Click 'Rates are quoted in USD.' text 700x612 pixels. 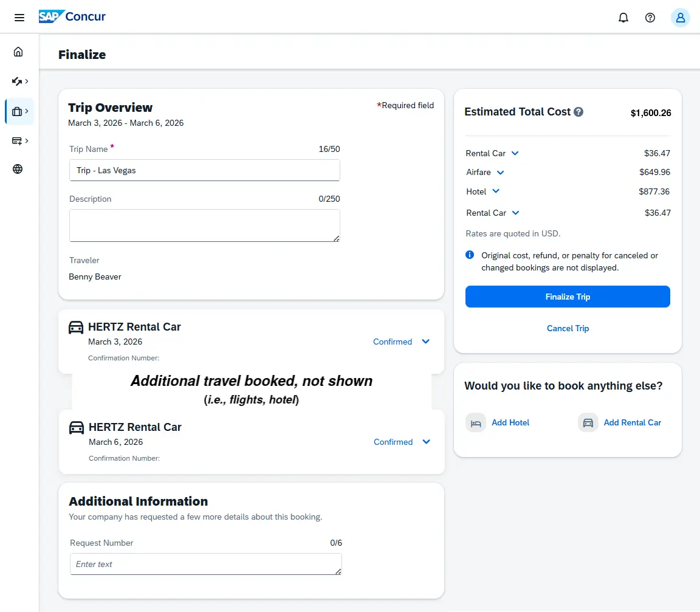coord(513,233)
